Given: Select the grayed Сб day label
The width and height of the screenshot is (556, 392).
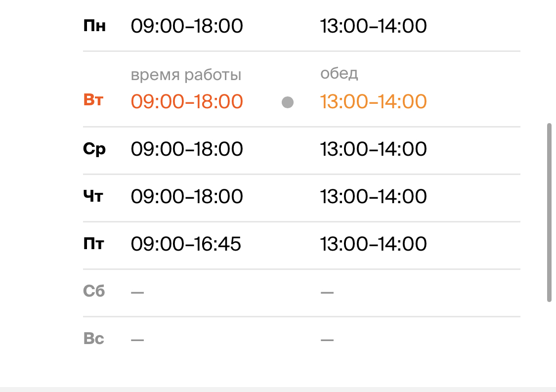Looking at the screenshot, I should [x=94, y=291].
